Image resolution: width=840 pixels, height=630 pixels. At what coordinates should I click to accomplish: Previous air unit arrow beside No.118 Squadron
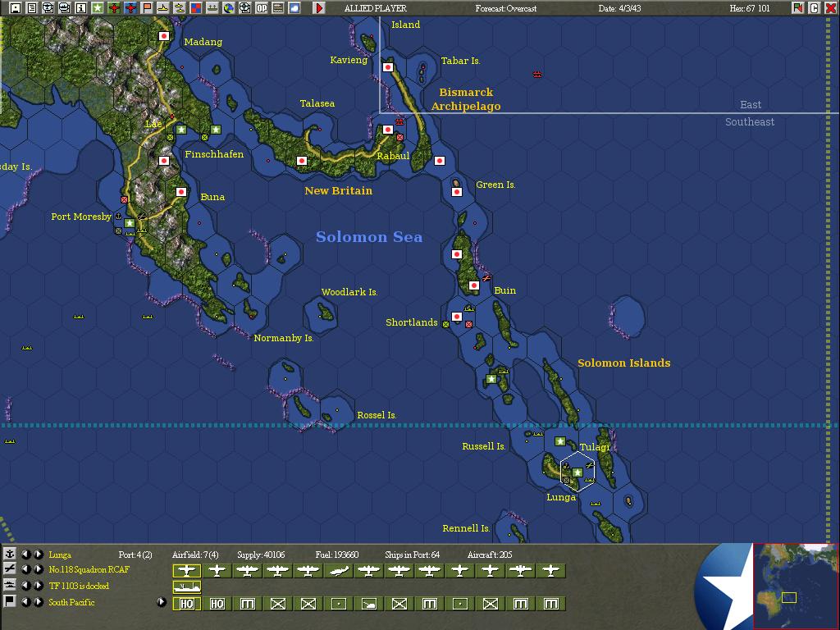(25, 569)
